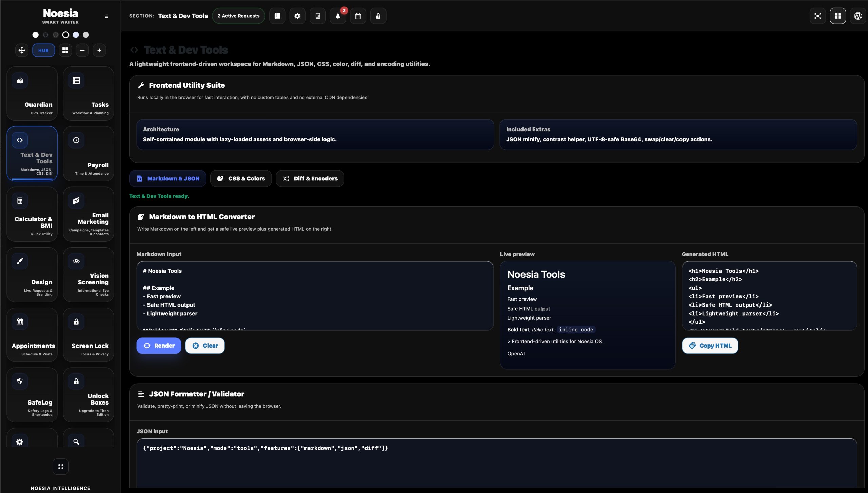
Task: Open the Guardian GPS Tracker tile
Action: [32, 94]
